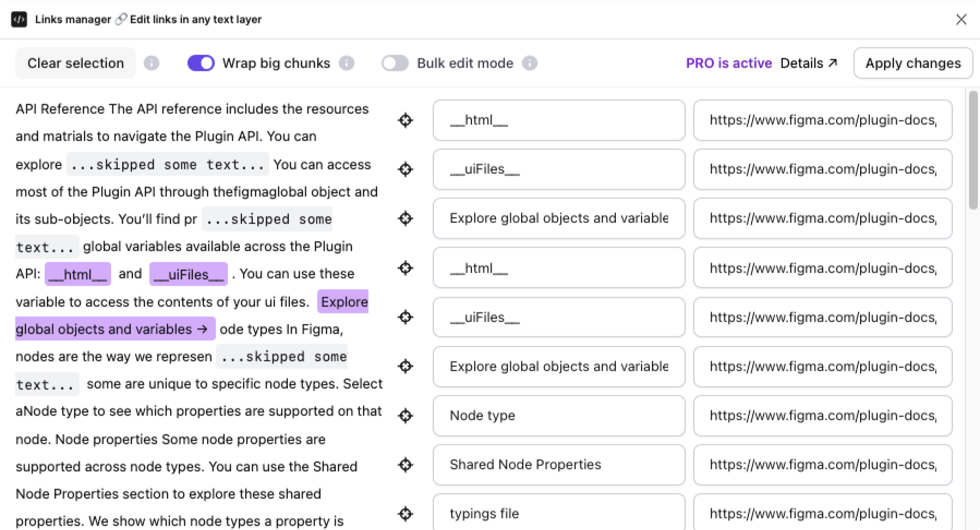Click the locate icon next to Node type
The image size is (980, 530).
coord(405,415)
